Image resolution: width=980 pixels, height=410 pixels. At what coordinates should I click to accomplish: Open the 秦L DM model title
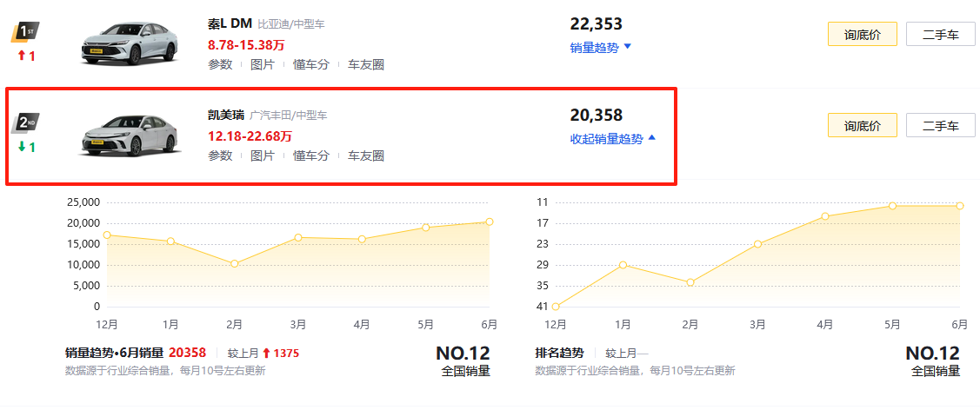230,23
